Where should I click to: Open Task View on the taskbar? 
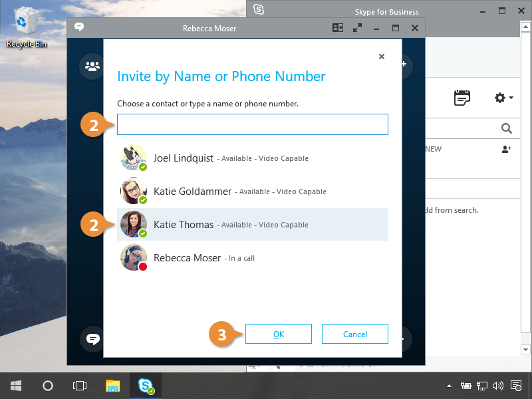point(80,386)
